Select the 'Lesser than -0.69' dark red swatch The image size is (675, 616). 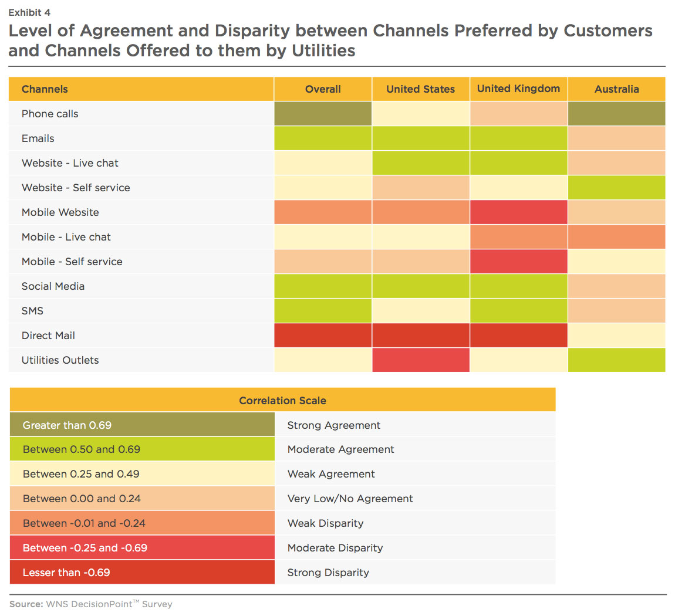click(x=142, y=572)
